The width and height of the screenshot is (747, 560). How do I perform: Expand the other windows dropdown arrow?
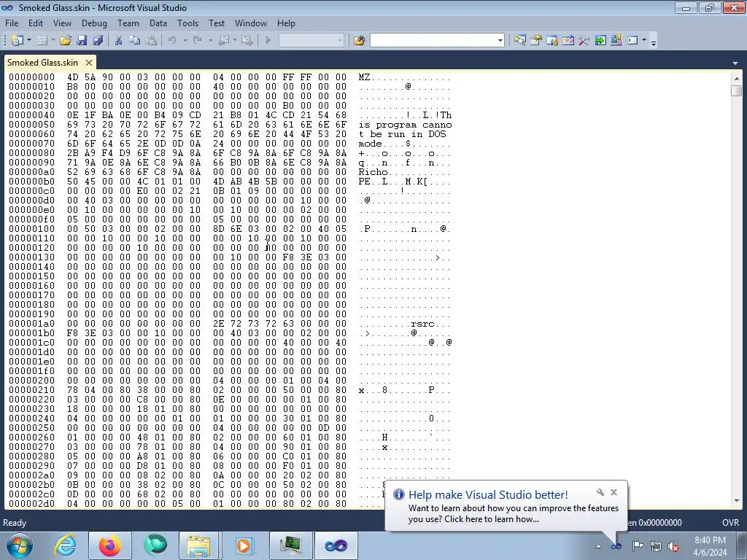[x=644, y=41]
